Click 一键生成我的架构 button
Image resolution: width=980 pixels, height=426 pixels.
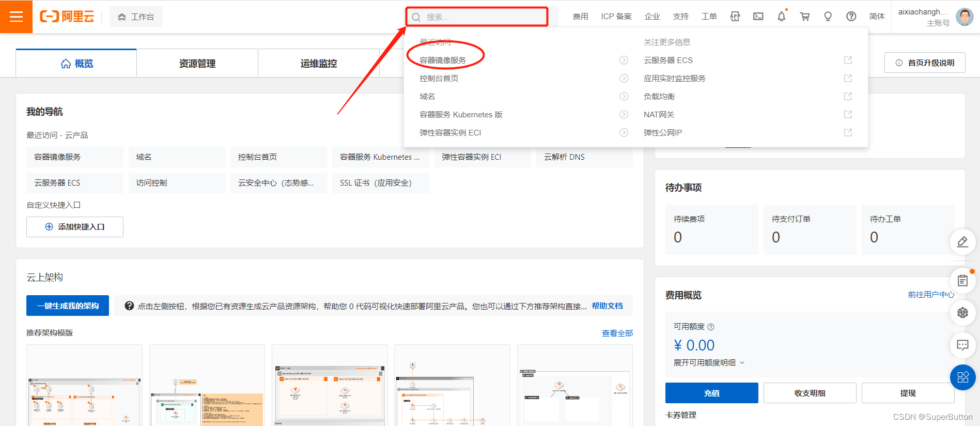(x=68, y=306)
